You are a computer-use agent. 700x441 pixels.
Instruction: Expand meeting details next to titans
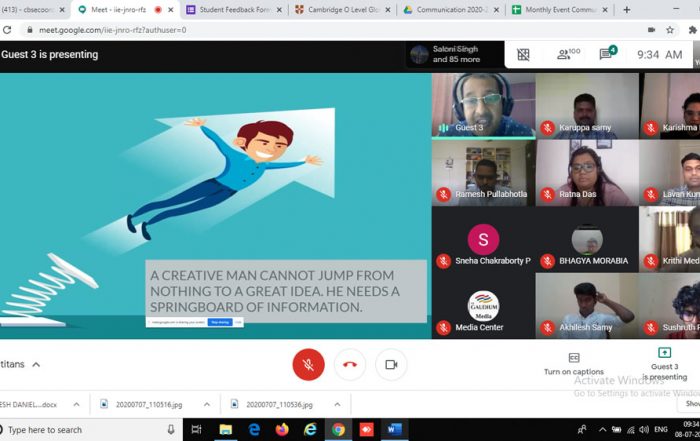pos(36,364)
